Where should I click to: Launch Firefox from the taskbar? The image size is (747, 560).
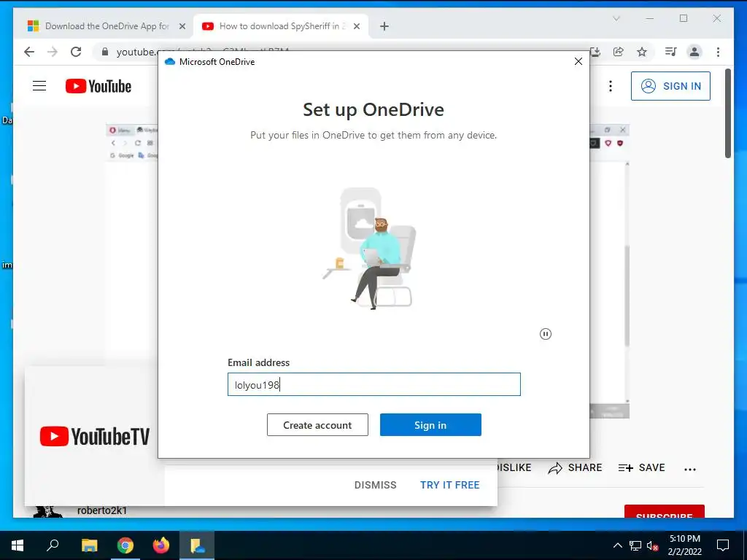(161, 545)
